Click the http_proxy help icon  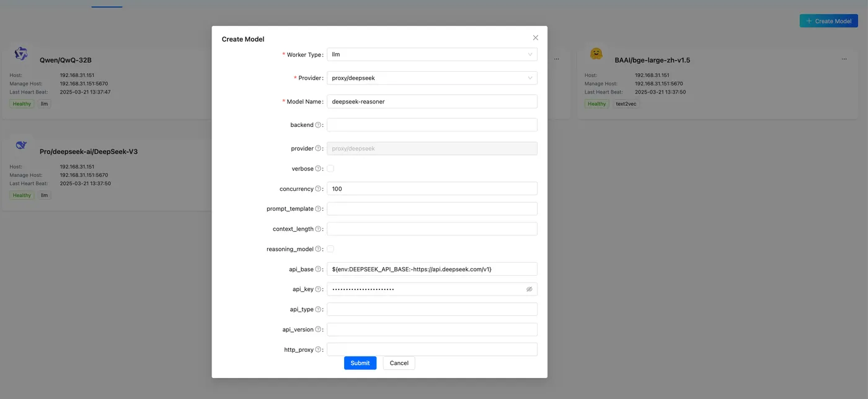pyautogui.click(x=318, y=350)
